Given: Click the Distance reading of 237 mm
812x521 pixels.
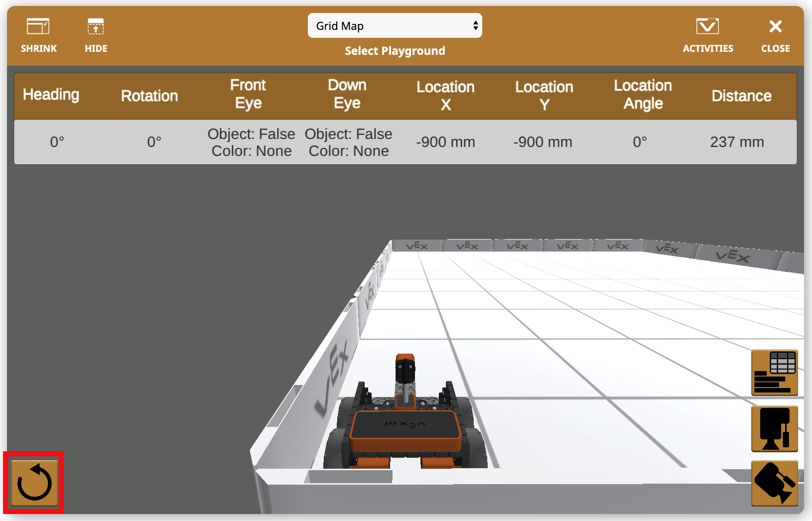Looking at the screenshot, I should (x=737, y=142).
